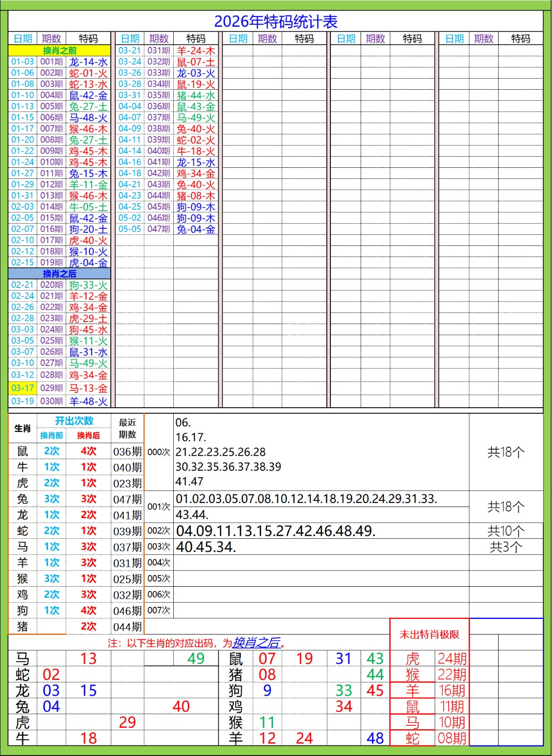Click the period cell 001期

pos(51,61)
